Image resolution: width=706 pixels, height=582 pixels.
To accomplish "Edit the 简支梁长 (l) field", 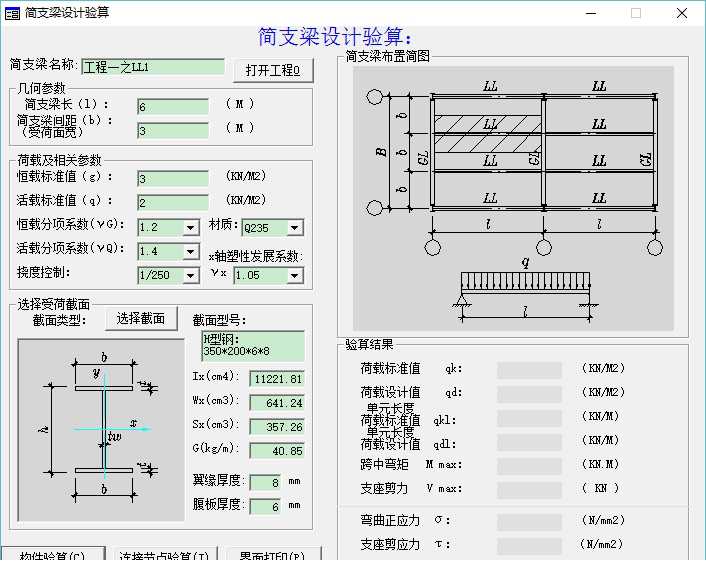I will point(173,107).
